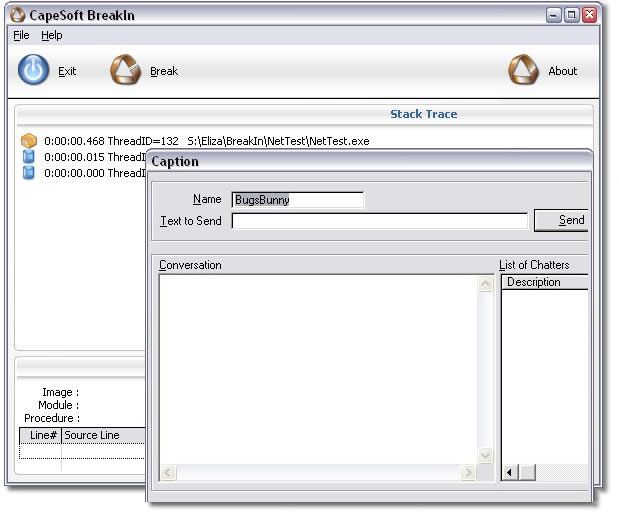Open the About icon in the toolbar

click(x=523, y=71)
